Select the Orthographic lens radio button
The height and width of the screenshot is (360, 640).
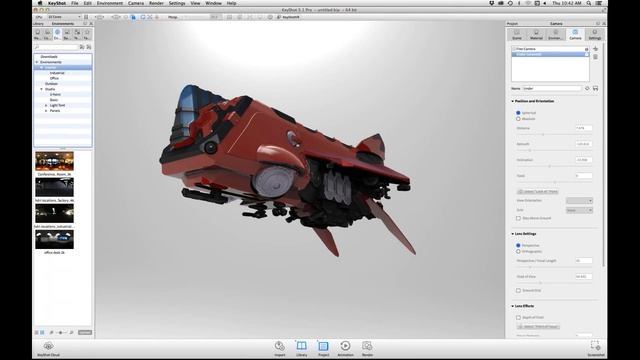tap(518, 251)
